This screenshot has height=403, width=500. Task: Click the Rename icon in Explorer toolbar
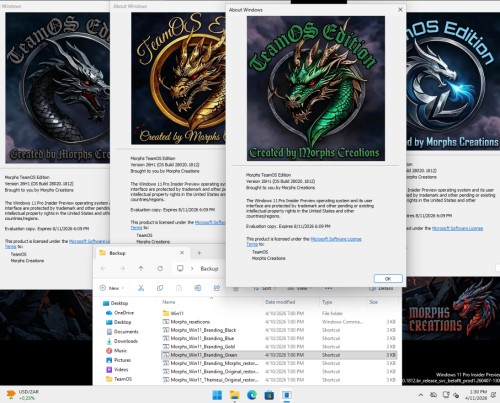(198, 288)
